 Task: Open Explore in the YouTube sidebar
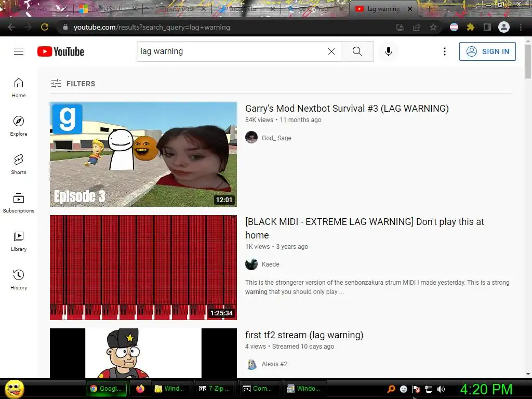click(x=19, y=126)
